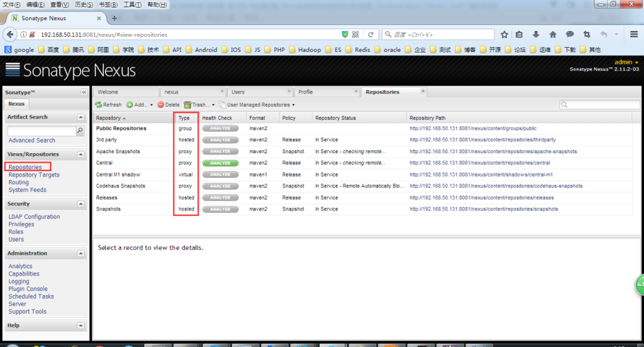
Task: Click Analyze for Snapshots row
Action: pyautogui.click(x=220, y=209)
